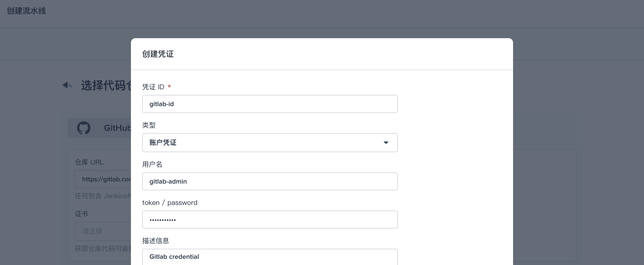Screen dimensions: 644x265
Task: Click the GitHub logo icon
Action: pos(84,128)
